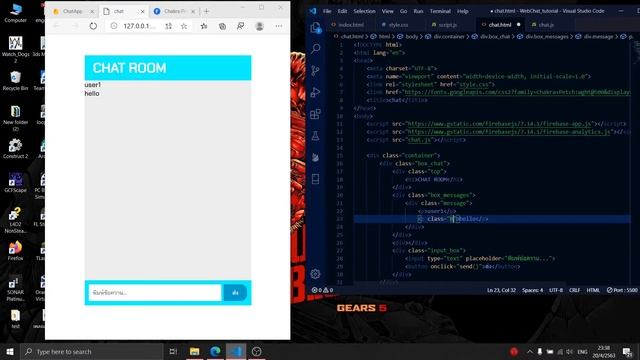Open the Windows Start menu
This screenshot has width=640, height=360.
pos(10,351)
